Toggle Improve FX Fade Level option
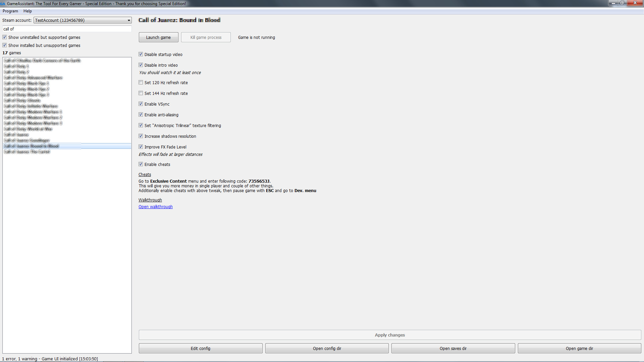Screen dimensions: 644x362 point(141,147)
